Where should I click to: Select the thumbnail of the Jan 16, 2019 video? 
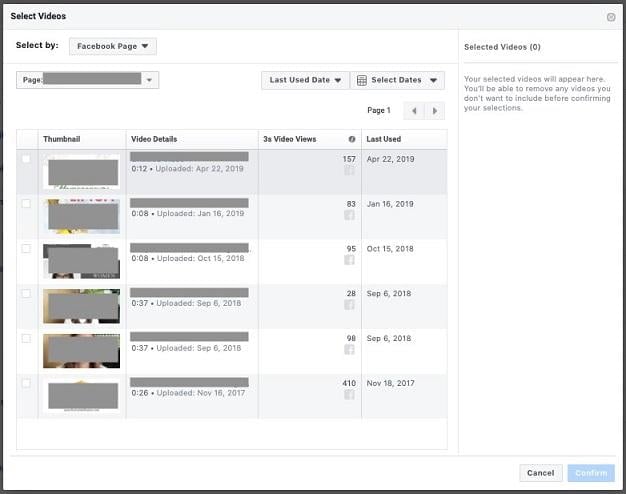pos(81,216)
